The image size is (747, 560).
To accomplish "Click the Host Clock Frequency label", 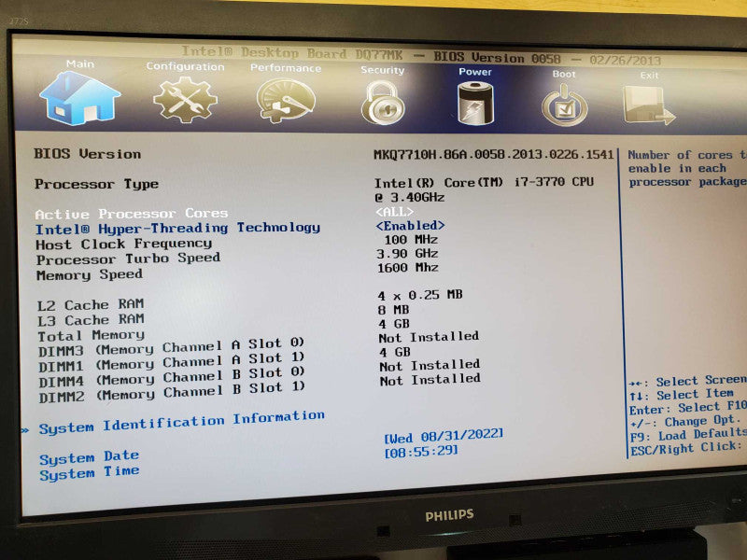I will coord(124,244).
